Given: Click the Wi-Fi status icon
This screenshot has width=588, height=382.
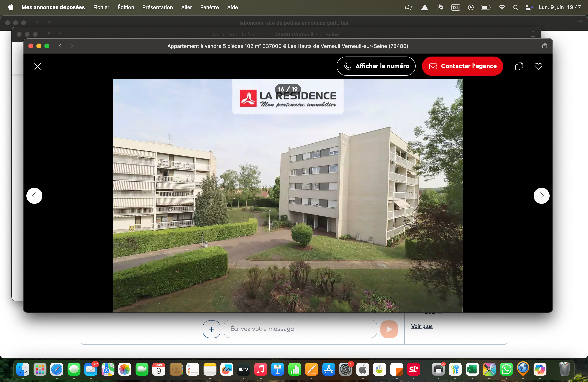Looking at the screenshot, I should (x=502, y=7).
